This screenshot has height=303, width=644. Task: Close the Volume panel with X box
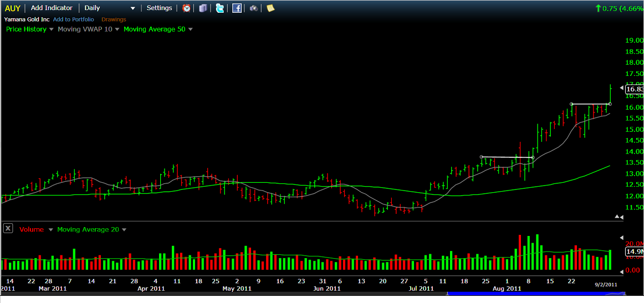[8, 228]
